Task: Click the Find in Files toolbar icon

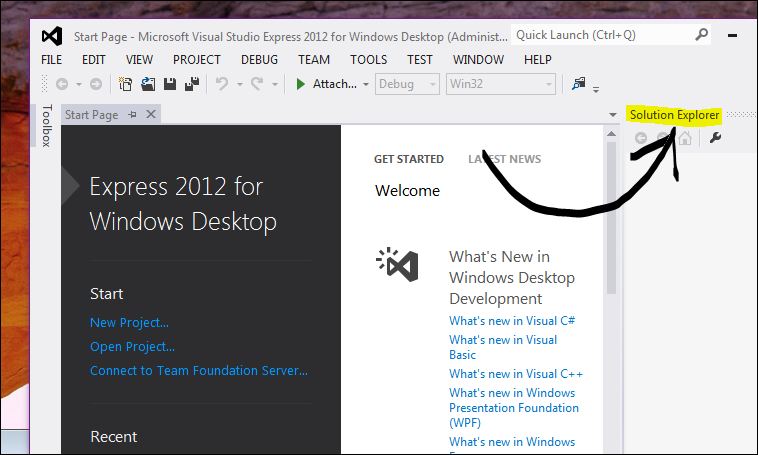Action: pos(579,84)
